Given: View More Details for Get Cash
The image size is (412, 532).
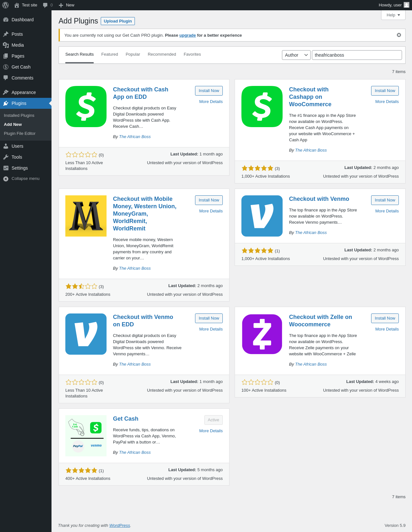Looking at the screenshot, I should [x=211, y=431].
